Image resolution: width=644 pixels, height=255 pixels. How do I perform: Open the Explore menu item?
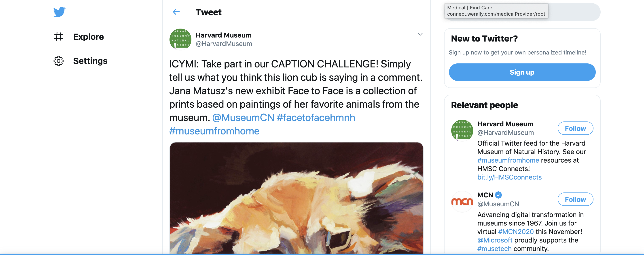(x=88, y=37)
